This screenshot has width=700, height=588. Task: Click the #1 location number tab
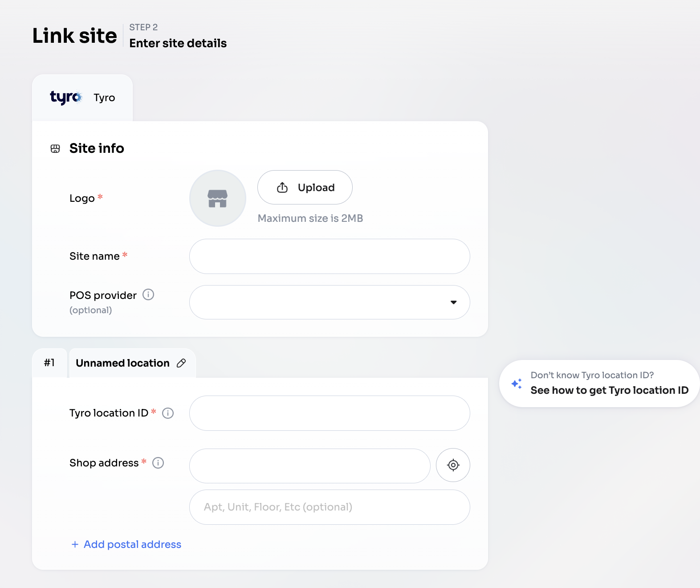[x=49, y=363]
